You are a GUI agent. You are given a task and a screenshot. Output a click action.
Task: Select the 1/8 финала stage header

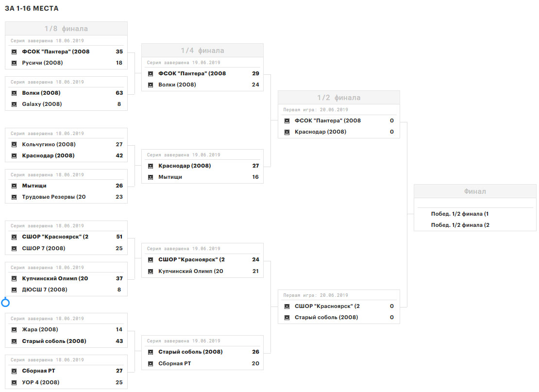(x=66, y=29)
